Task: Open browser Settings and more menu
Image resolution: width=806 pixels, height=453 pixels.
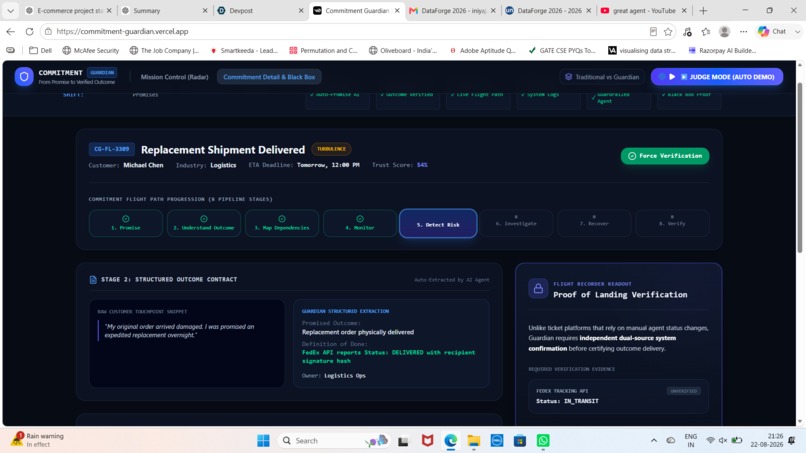Action: click(x=743, y=32)
